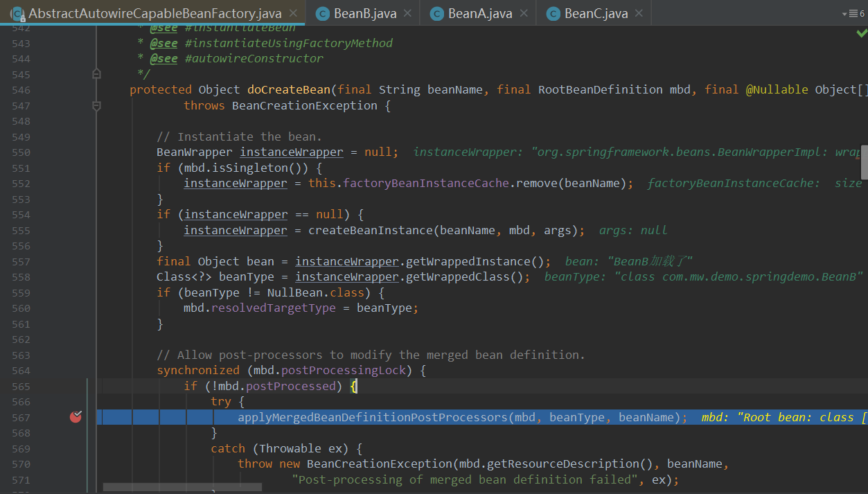The image size is (868, 494).
Task: Click line number 546 in the gutter
Action: [x=21, y=90]
